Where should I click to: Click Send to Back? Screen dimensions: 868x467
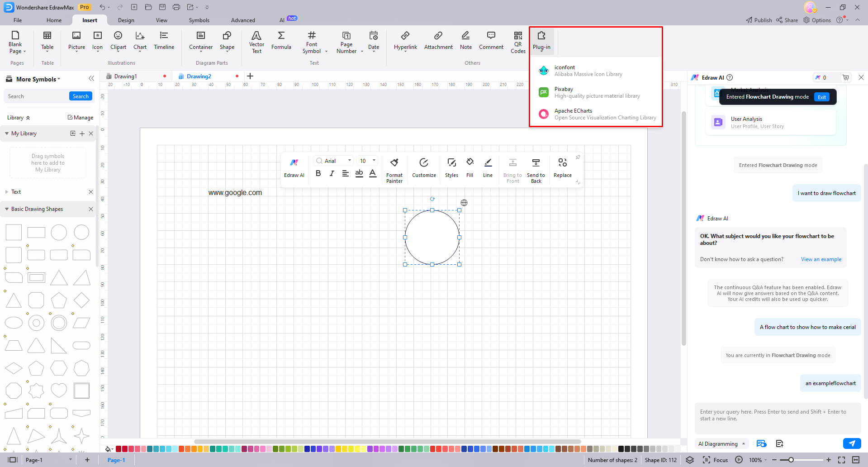click(x=536, y=170)
